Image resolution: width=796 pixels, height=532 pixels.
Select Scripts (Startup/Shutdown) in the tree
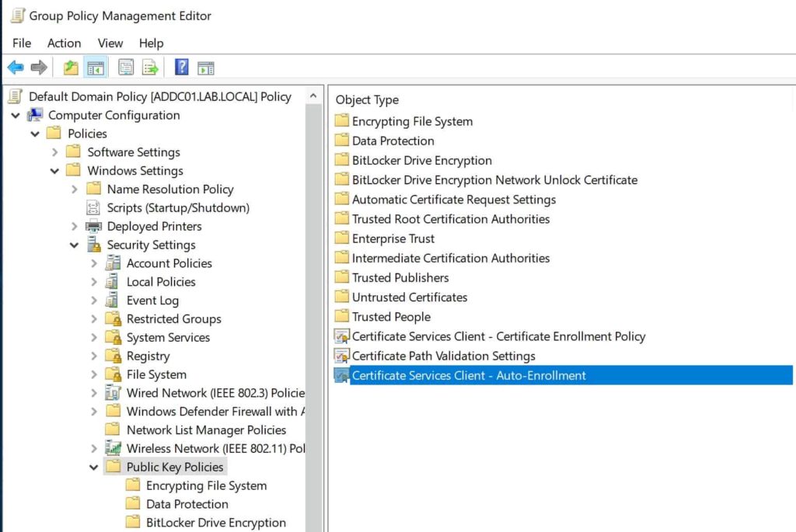pyautogui.click(x=178, y=208)
